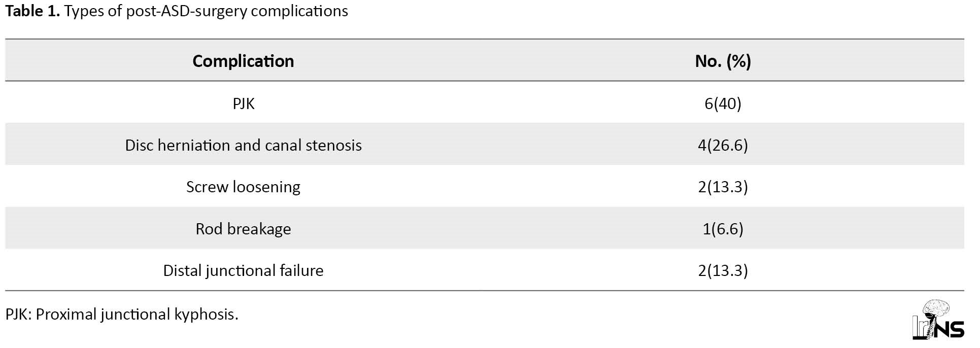Select the No. (%) column header

[x=723, y=61]
